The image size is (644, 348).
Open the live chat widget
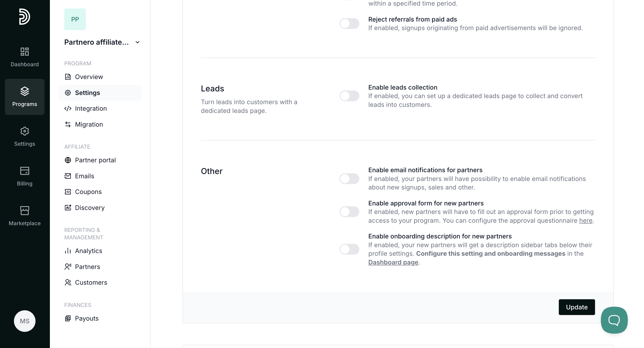point(614,320)
